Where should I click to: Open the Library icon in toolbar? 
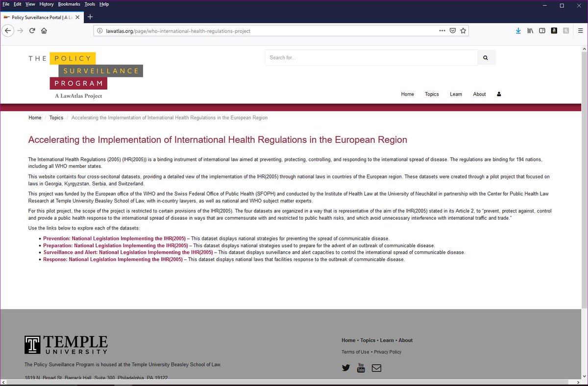click(x=530, y=30)
